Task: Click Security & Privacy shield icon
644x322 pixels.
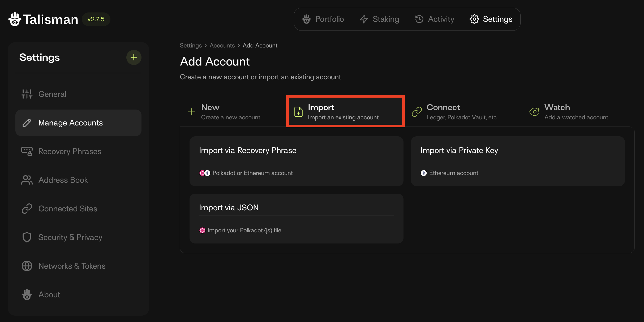Action: click(27, 237)
